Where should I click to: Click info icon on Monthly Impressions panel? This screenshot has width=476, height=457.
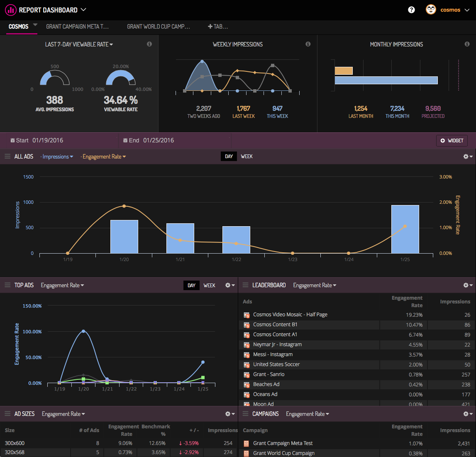coord(467,44)
